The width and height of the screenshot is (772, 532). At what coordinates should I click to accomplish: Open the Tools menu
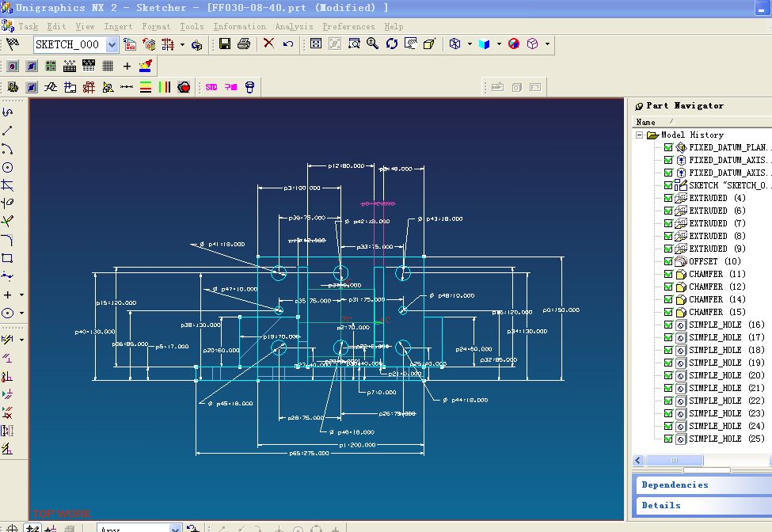pyautogui.click(x=192, y=27)
